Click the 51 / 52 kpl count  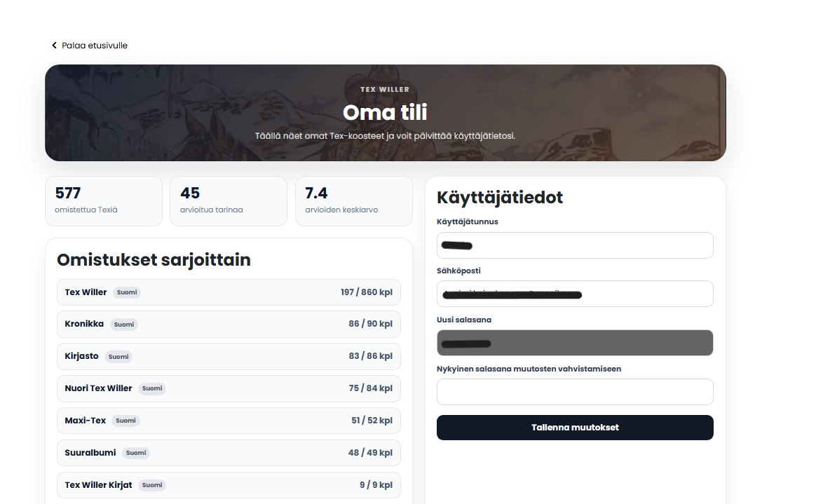pyautogui.click(x=372, y=421)
